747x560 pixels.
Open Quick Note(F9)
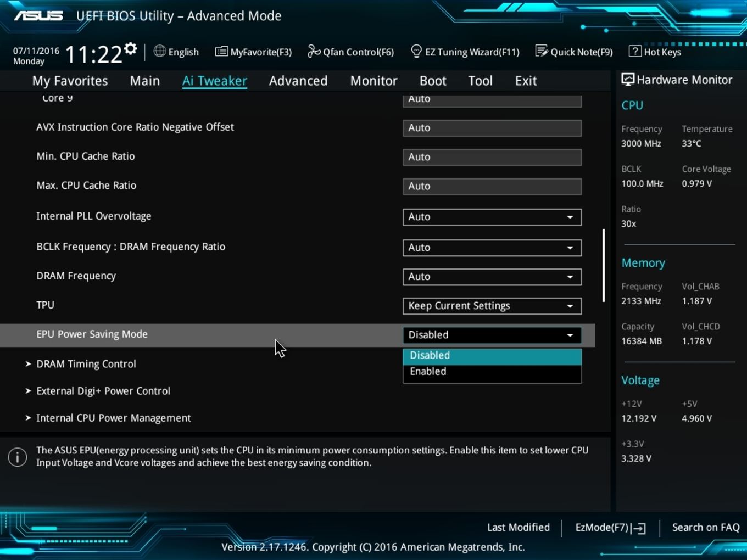click(x=574, y=52)
